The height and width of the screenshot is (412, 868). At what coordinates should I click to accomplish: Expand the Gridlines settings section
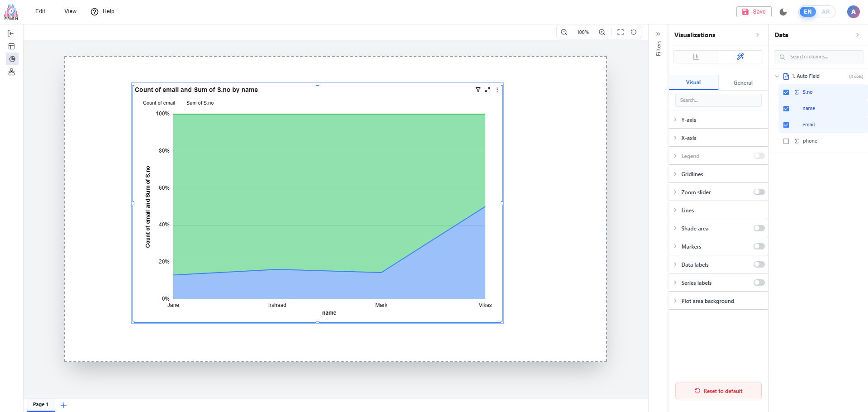click(x=692, y=174)
